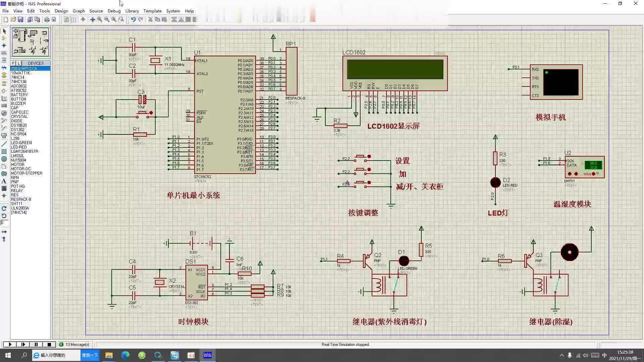Select 7SEG-MPX2-CA in device list
Viewport: 644px width, 362px height.
(x=30, y=68)
